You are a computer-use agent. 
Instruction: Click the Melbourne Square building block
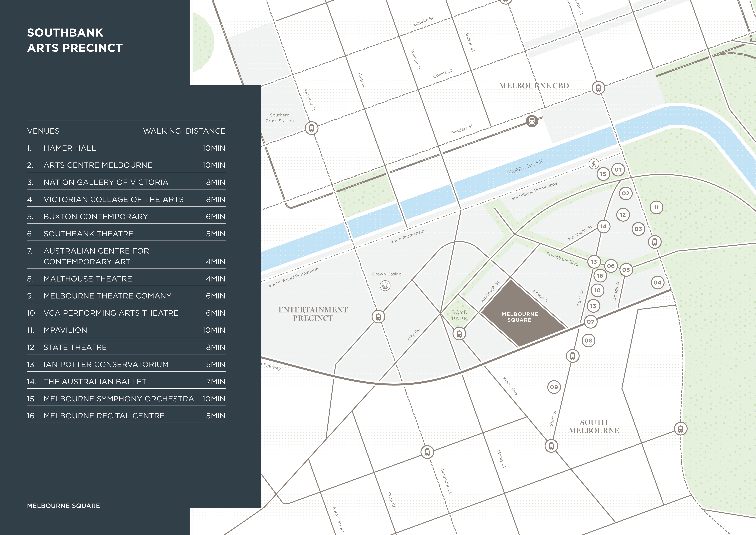click(520, 317)
